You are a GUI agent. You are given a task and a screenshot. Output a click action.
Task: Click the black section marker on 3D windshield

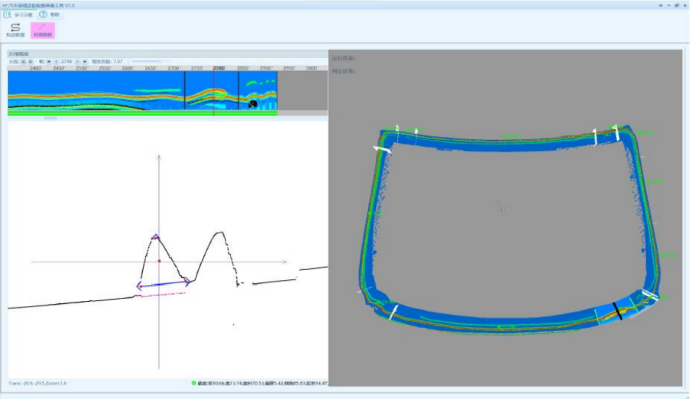coord(617,311)
